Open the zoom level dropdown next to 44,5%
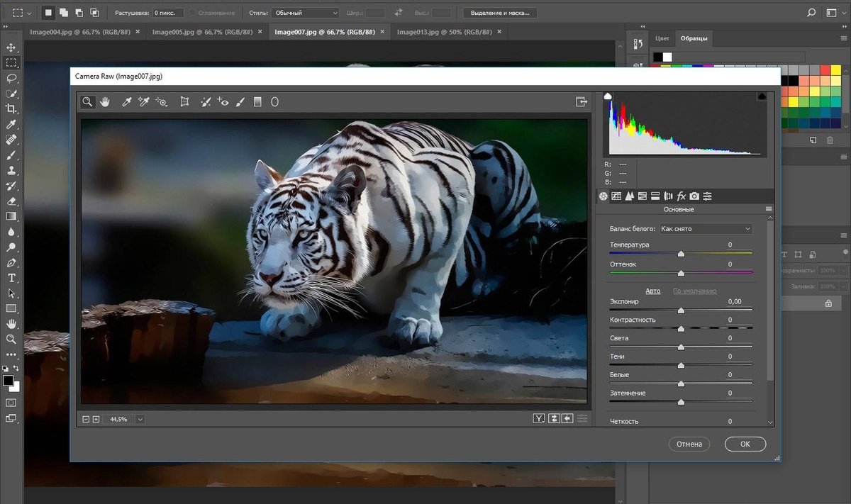Image resolution: width=851 pixels, height=504 pixels. tap(140, 420)
